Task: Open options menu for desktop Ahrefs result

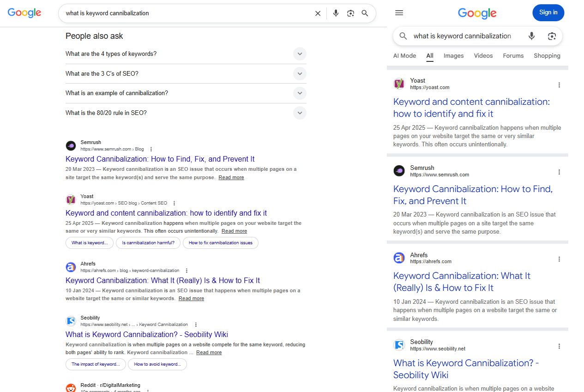Action: [187, 271]
